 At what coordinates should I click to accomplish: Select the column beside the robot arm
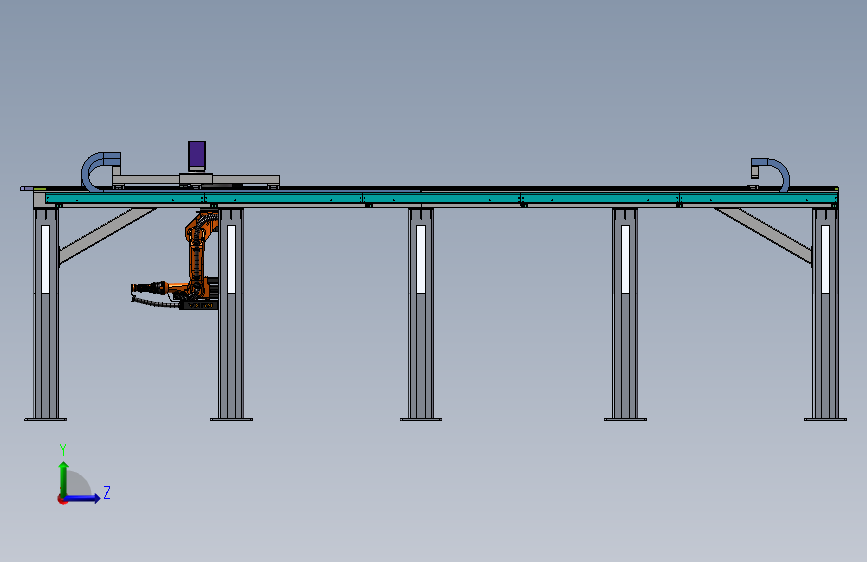[231, 313]
